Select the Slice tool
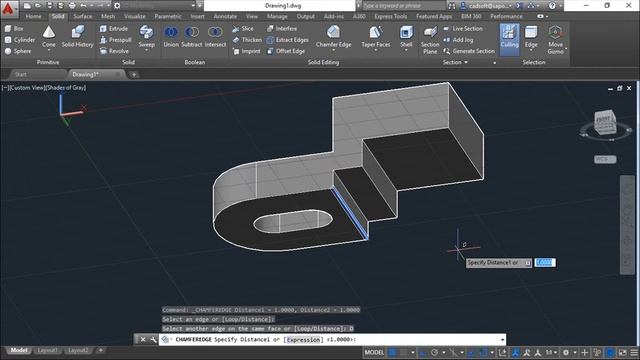 (243, 29)
